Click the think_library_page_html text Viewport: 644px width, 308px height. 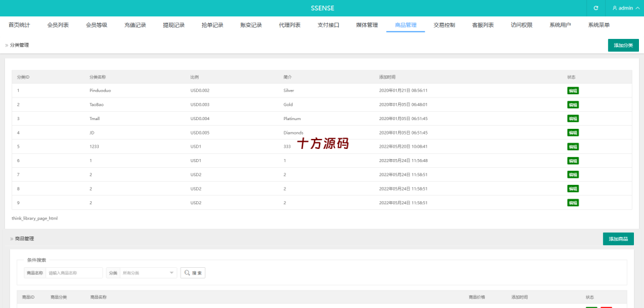pyautogui.click(x=35, y=219)
